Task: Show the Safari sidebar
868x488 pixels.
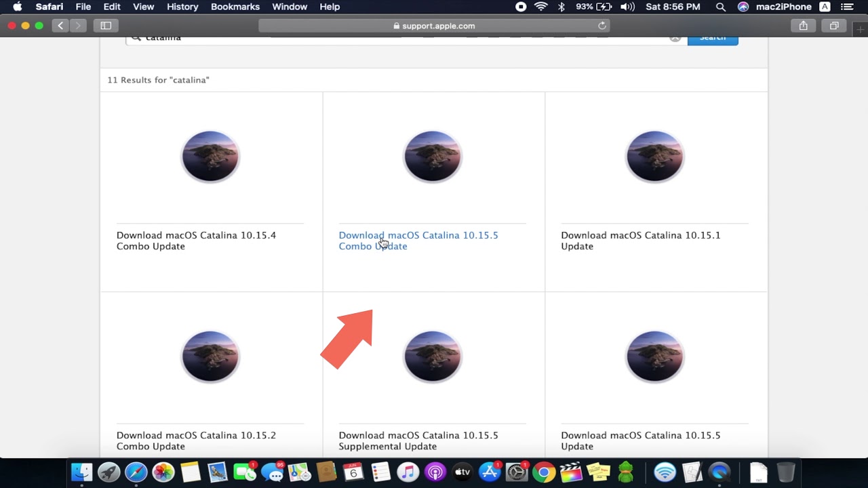Action: pos(106,26)
